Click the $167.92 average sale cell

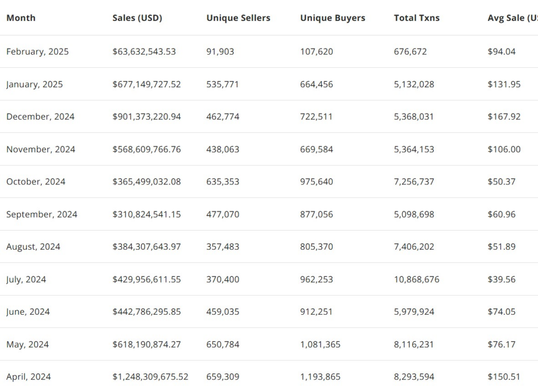point(504,117)
